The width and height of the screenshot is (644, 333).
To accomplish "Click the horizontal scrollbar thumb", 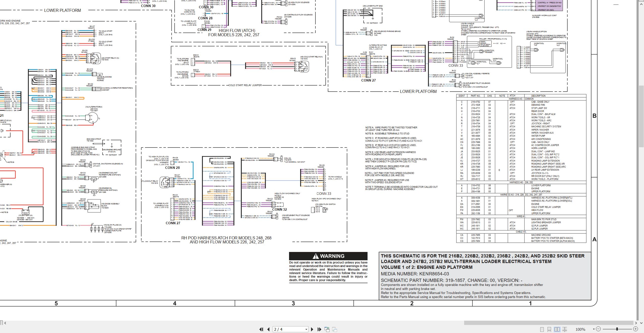I will click(548, 323).
